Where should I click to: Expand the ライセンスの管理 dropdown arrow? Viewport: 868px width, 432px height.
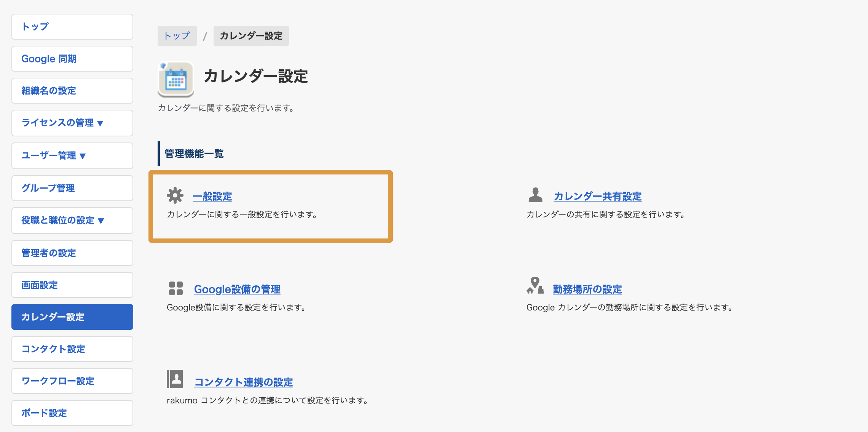tap(100, 123)
